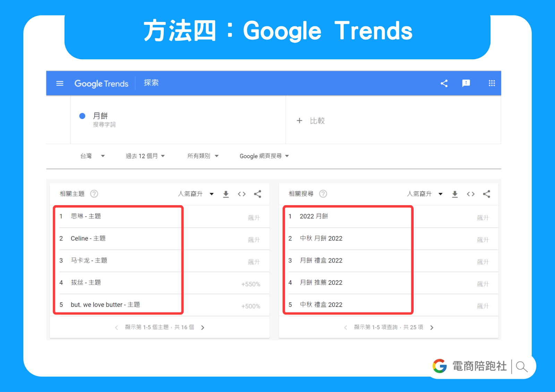Screen dimensions: 555x392
Task: Click the 飆升 label of 2022 月餅 row
Action: [483, 218]
